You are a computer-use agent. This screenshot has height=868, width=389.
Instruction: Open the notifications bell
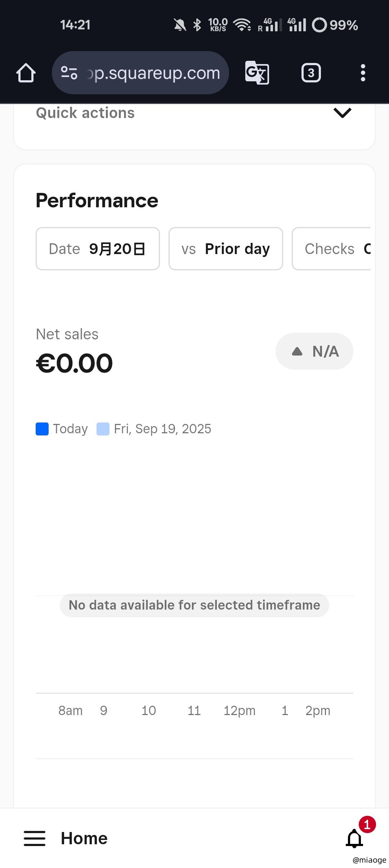[355, 838]
